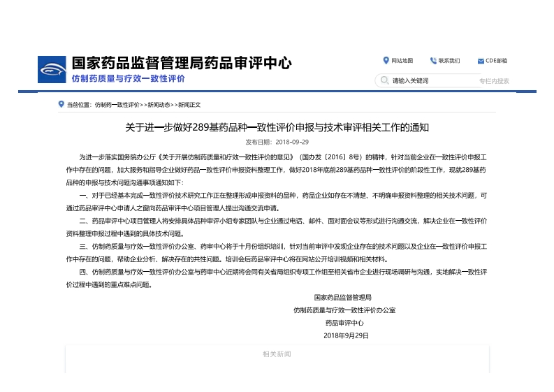Viewport: 554px width, 392px height.
Task: Click the paragraph starting 二、药品审评中心项目管理人
Action: [x=277, y=227]
